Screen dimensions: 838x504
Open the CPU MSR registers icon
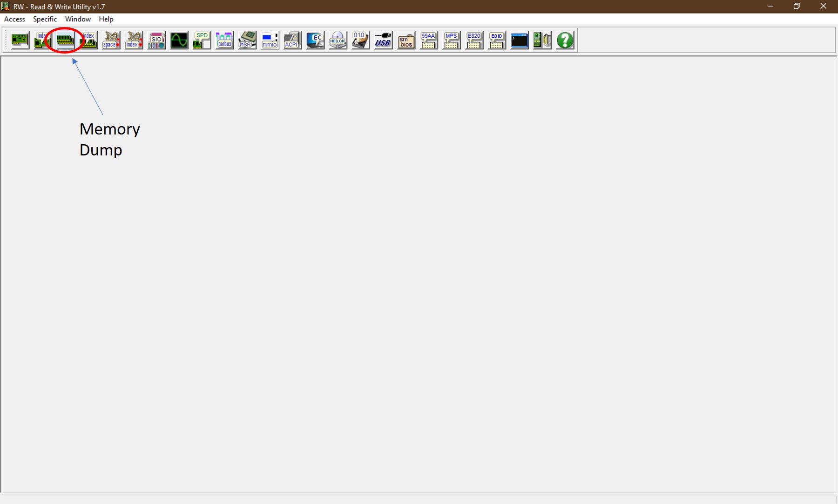pos(247,40)
